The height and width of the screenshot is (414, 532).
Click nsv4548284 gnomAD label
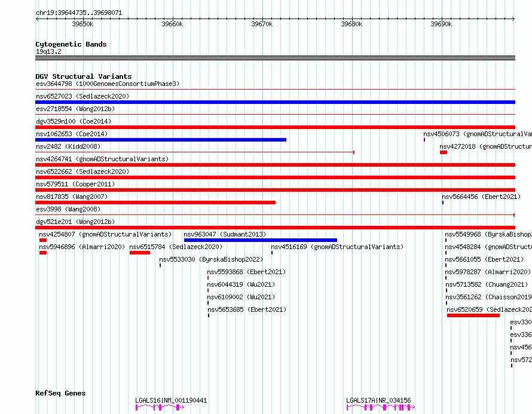click(488, 247)
